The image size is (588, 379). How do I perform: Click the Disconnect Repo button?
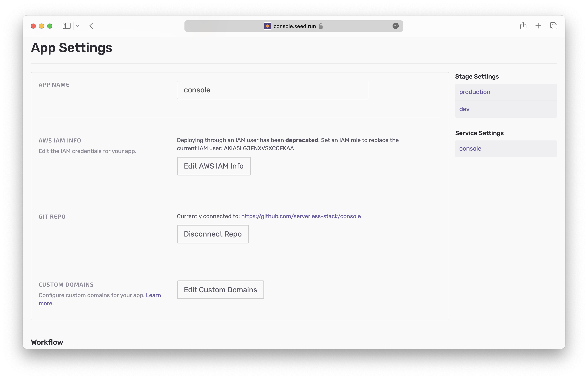tap(213, 234)
